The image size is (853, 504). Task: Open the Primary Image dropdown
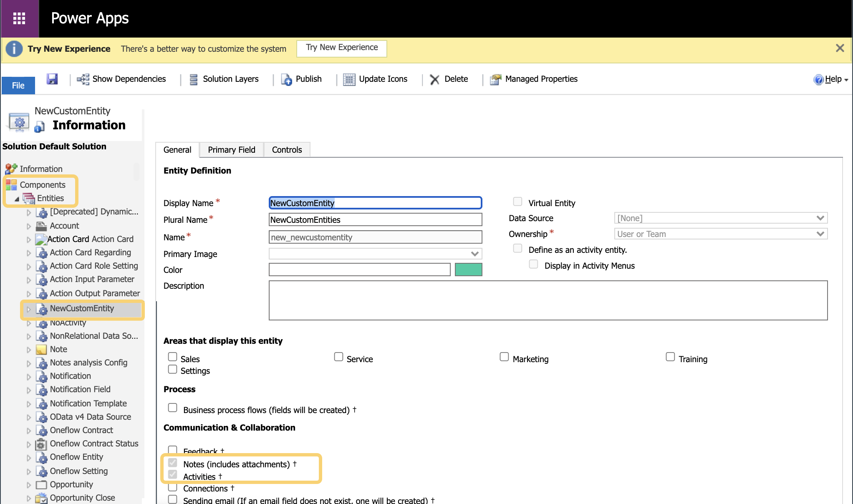pyautogui.click(x=376, y=254)
